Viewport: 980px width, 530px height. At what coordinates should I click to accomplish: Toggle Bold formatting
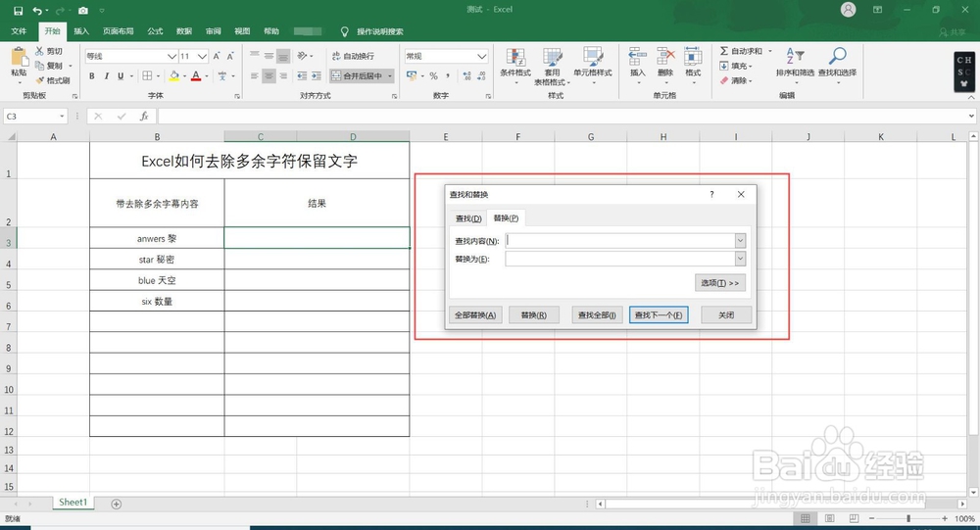(x=92, y=76)
